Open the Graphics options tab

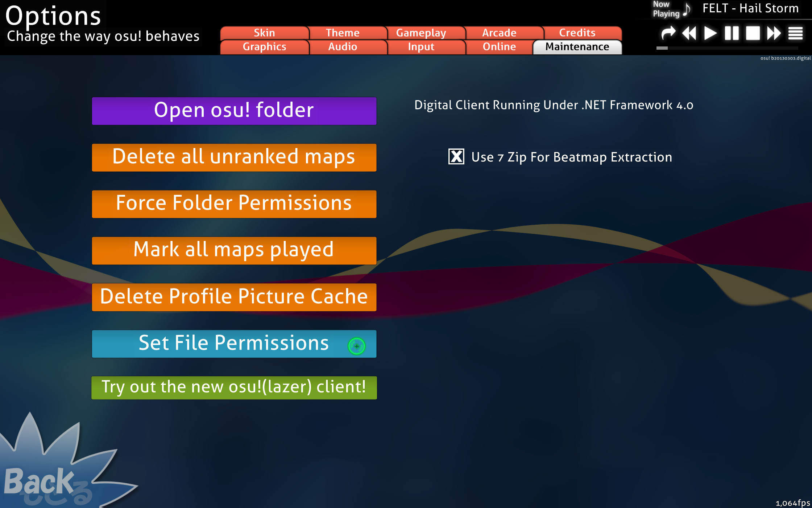tap(264, 47)
